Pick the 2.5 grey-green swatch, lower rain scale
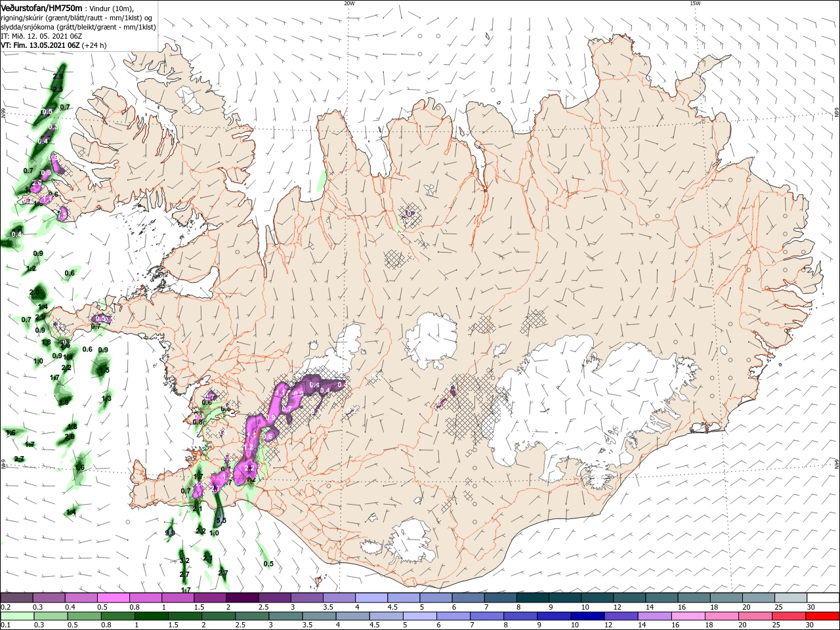The height and width of the screenshot is (630, 840). [x=251, y=616]
